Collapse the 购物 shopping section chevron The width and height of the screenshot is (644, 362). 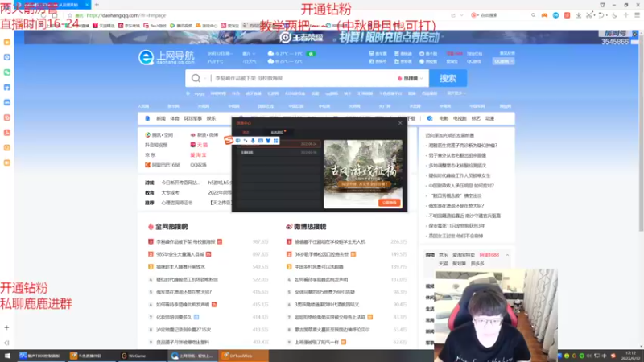(507, 255)
